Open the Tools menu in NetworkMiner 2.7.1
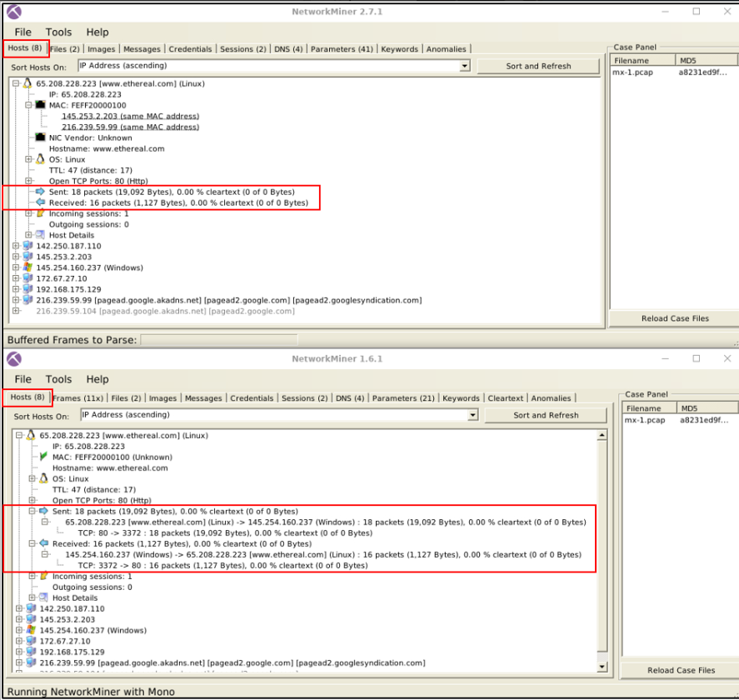This screenshot has height=700, width=739. click(58, 32)
